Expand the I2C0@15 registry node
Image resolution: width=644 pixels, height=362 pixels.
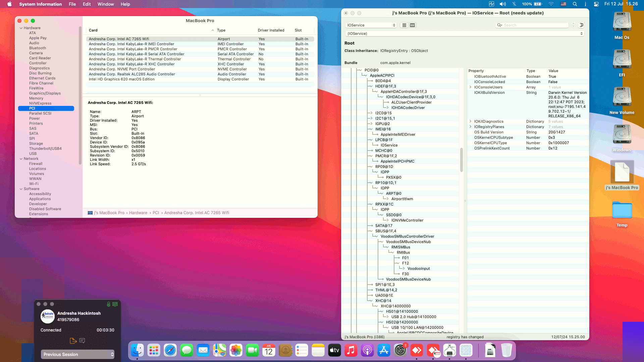tap(371, 113)
